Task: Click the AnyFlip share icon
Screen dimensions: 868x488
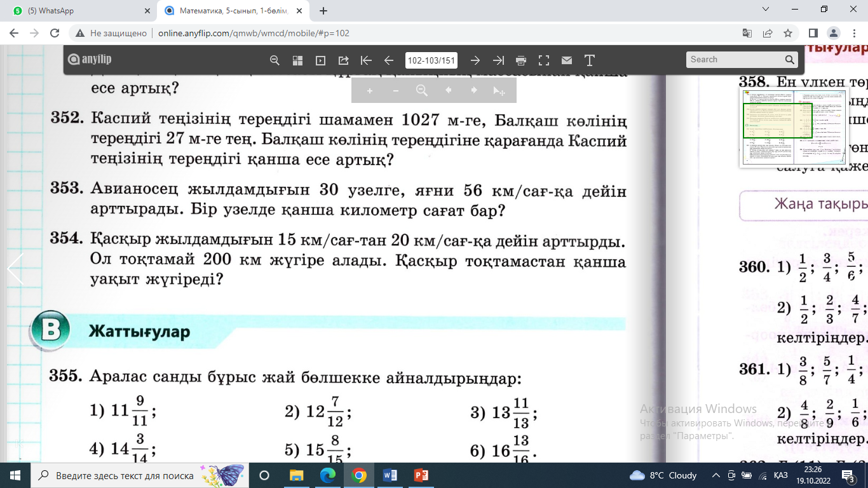Action: 343,60
